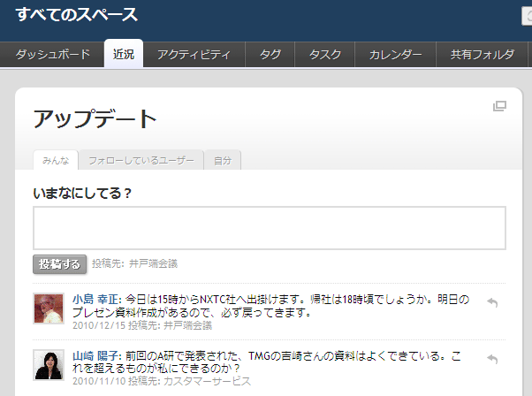Click the 投稿する button
Screen dimensions: 532x396
(60, 264)
